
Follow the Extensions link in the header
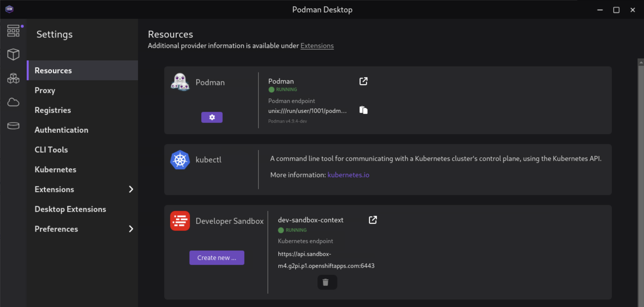tap(317, 46)
